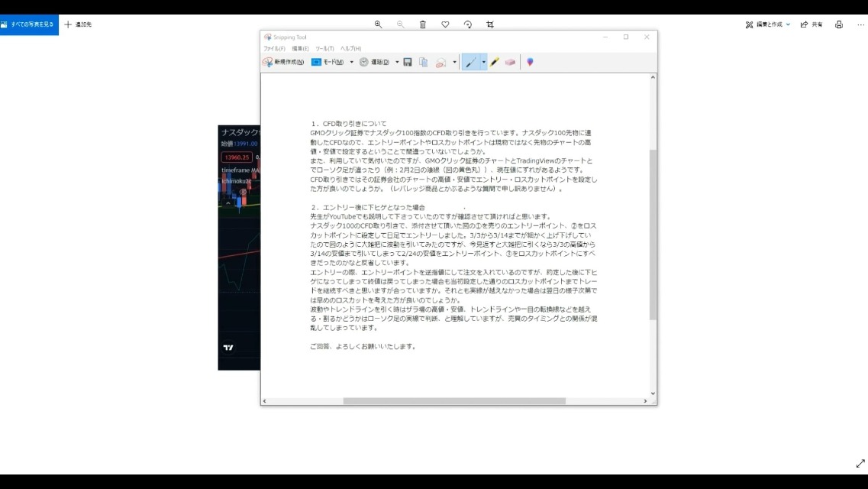This screenshot has width=868, height=489.
Task: Click the rotate icon in Photos toolbar
Action: 468,24
